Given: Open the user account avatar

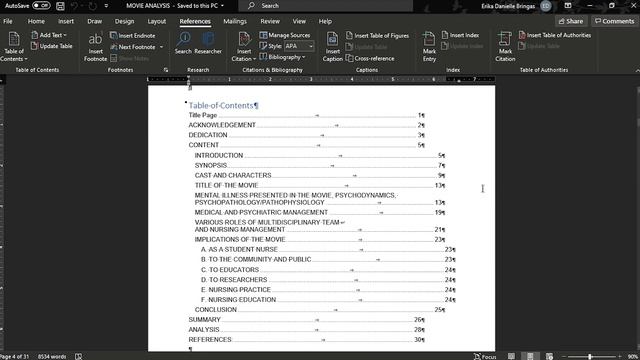Looking at the screenshot, I should [x=546, y=6].
